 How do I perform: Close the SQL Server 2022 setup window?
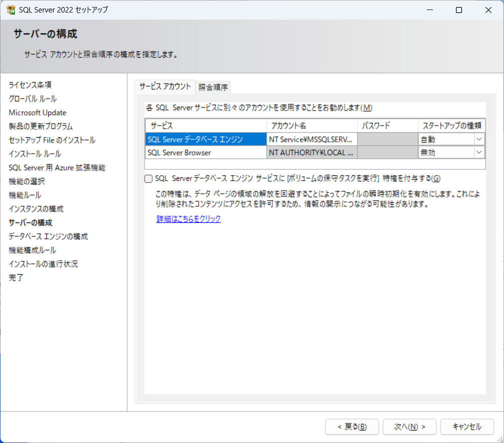coord(487,10)
